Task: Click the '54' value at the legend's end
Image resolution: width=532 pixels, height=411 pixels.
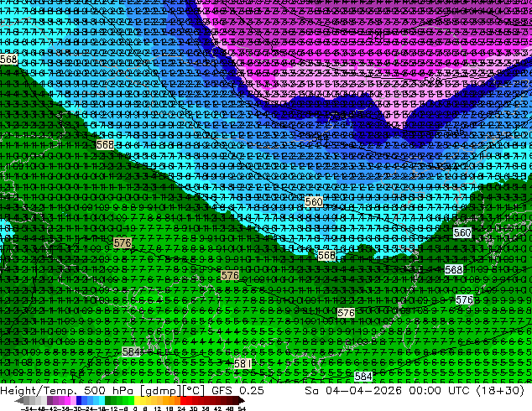Action: pyautogui.click(x=242, y=408)
